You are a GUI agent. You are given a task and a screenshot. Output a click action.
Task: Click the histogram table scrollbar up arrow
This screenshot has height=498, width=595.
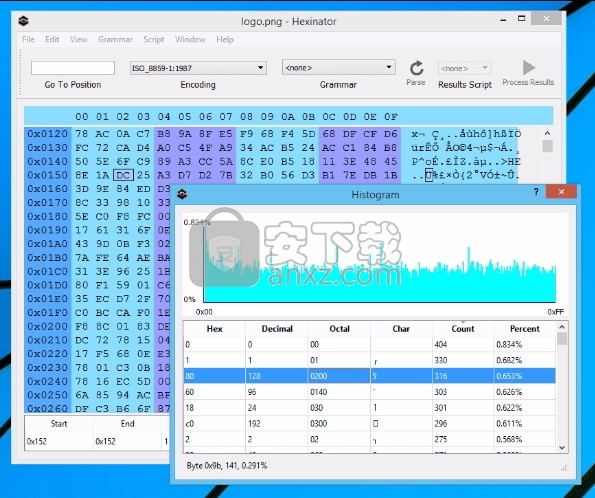(x=562, y=327)
